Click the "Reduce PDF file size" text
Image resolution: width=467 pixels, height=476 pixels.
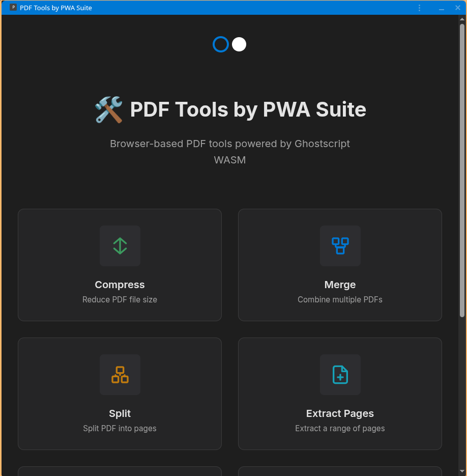[x=120, y=300]
